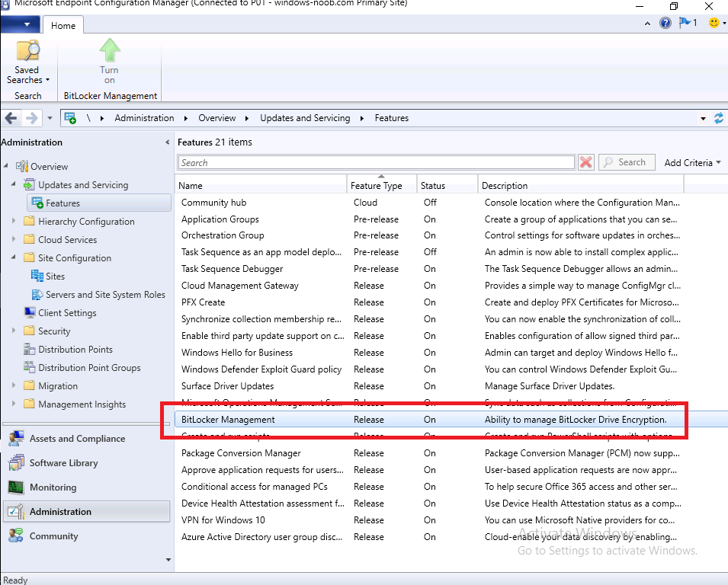Image resolution: width=728 pixels, height=585 pixels.
Task: Sort by the Description column header
Action: 581,186
